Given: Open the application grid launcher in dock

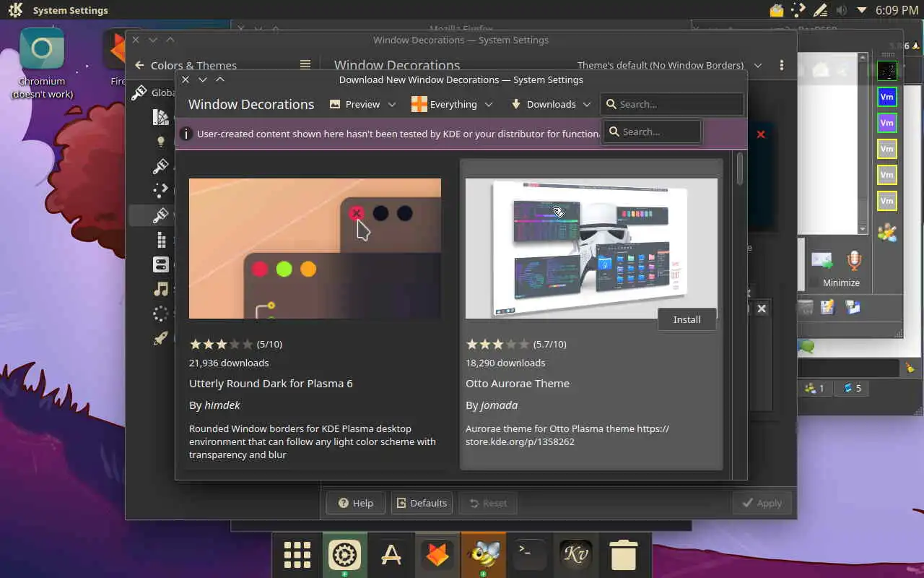Looking at the screenshot, I should coord(297,555).
